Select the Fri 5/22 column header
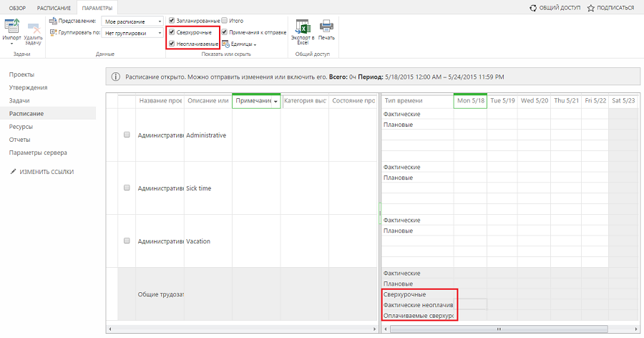The width and height of the screenshot is (644, 338). tap(595, 101)
